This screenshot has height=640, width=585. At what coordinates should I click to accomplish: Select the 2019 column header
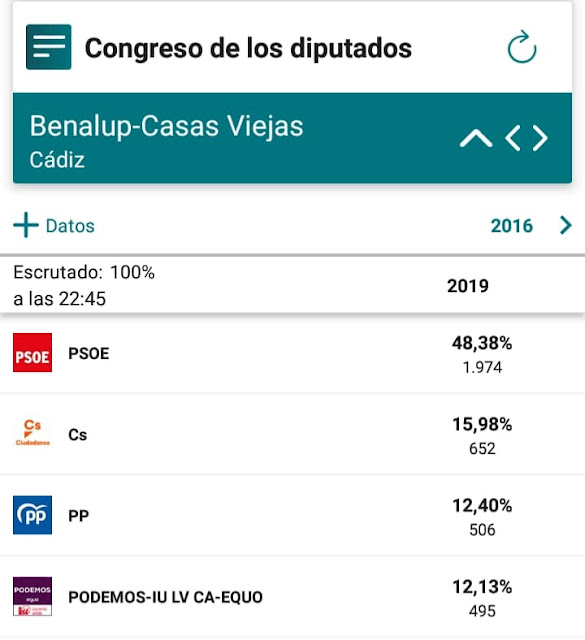click(468, 286)
